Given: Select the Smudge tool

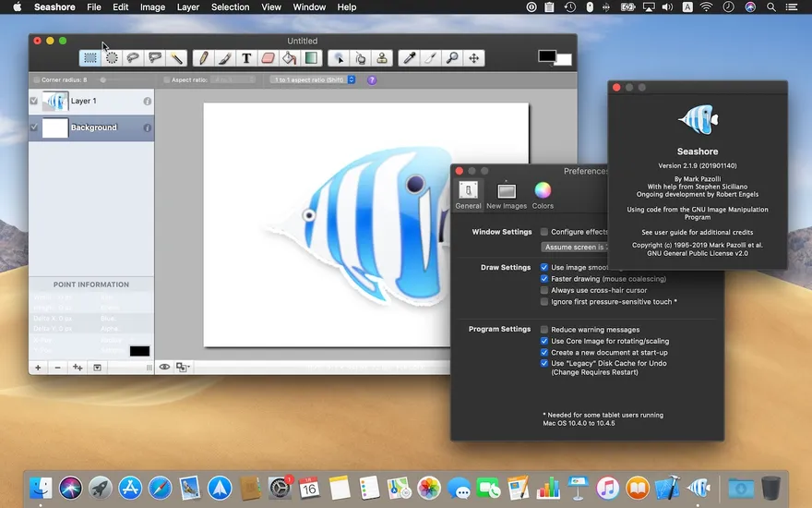Looking at the screenshot, I should tap(361, 58).
